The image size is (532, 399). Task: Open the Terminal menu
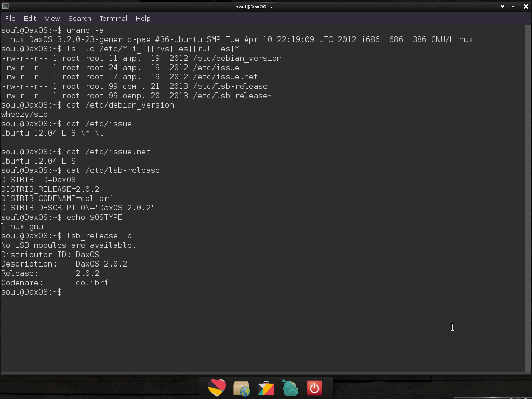tap(113, 18)
